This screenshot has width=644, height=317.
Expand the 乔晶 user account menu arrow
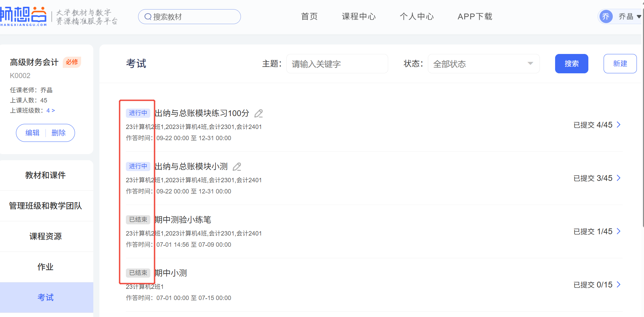coord(639,17)
